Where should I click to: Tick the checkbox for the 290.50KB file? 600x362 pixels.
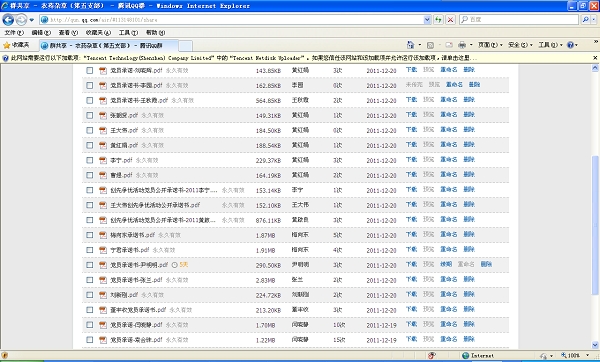[x=90, y=265]
